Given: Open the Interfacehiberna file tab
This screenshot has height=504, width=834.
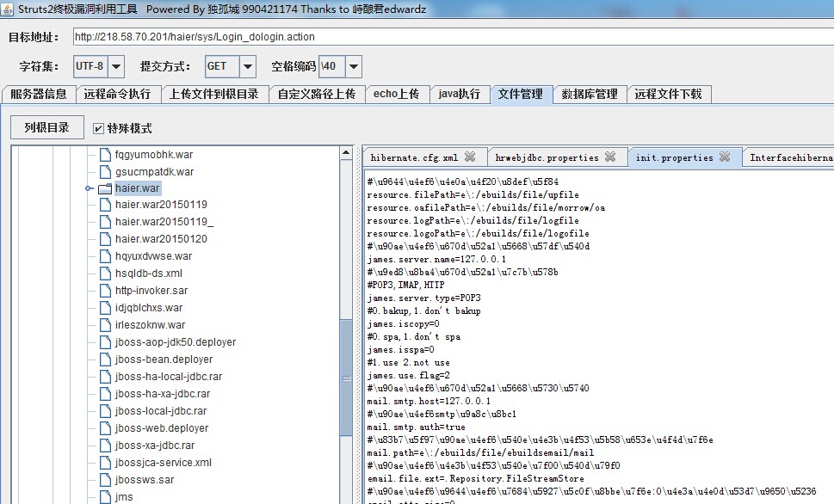Looking at the screenshot, I should pyautogui.click(x=790, y=157).
